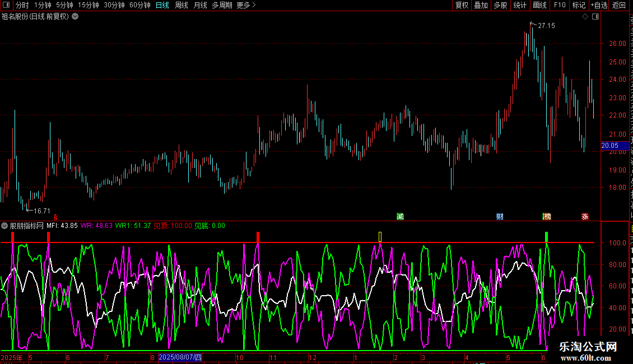The image size is (633, 364).
Task: Expand the 股朋指标网 indicator menu
Action: click(x=4, y=226)
